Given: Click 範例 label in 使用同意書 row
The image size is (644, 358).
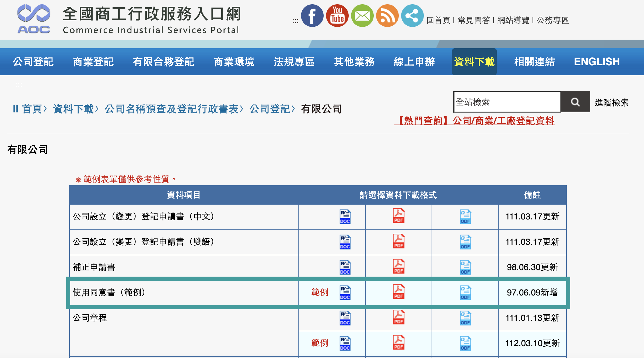Looking at the screenshot, I should click(320, 292).
